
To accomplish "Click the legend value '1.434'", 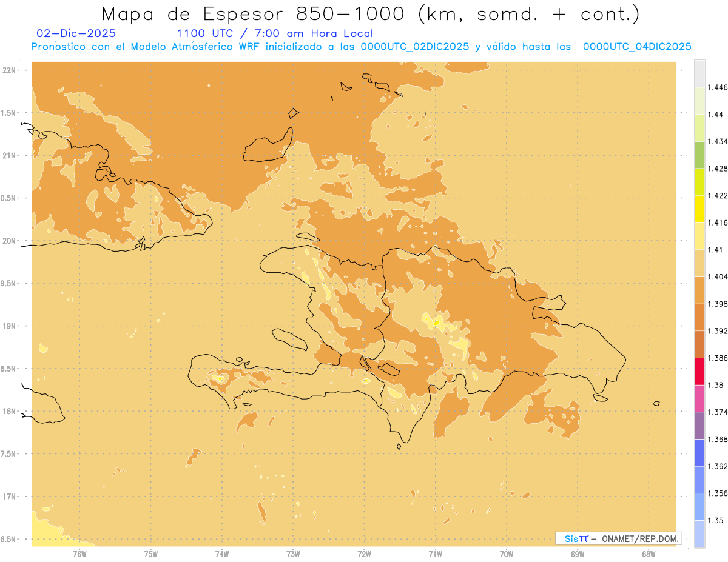I will pyautogui.click(x=718, y=141).
